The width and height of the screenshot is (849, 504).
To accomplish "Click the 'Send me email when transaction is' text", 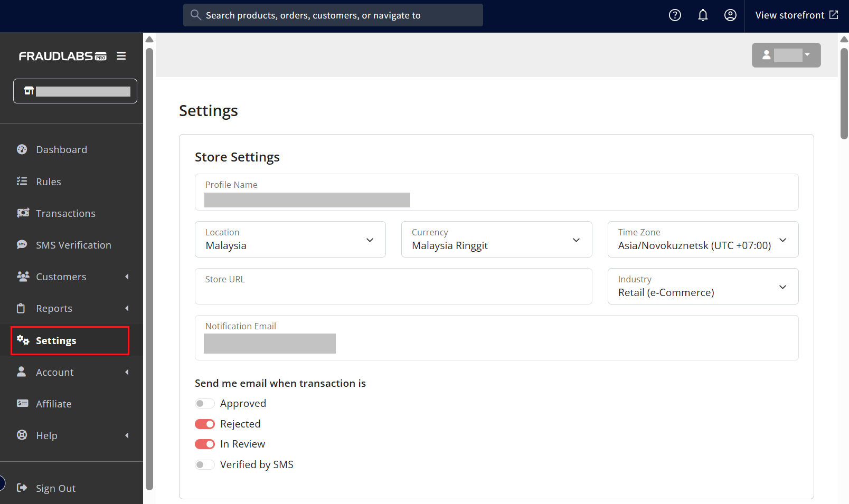I will pos(280,383).
